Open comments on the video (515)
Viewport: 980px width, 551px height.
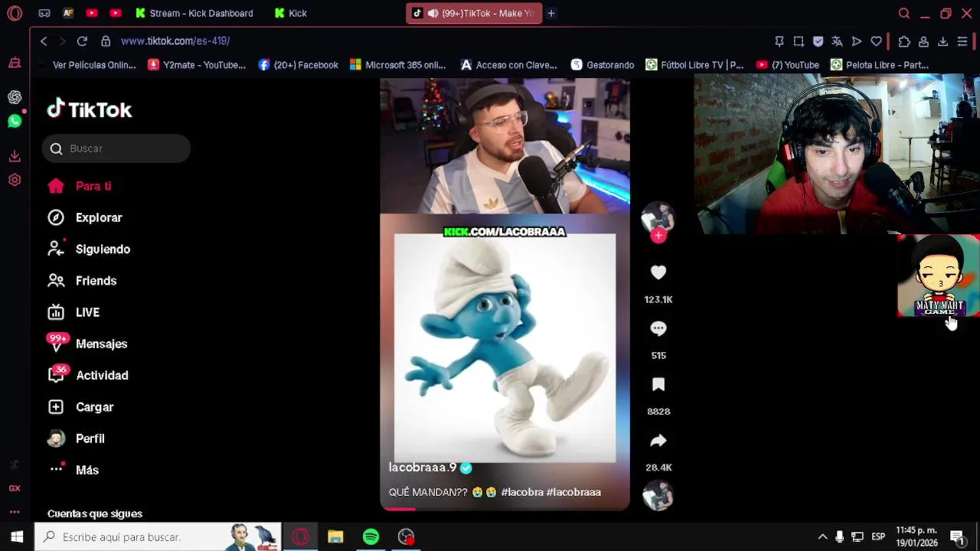click(x=658, y=328)
